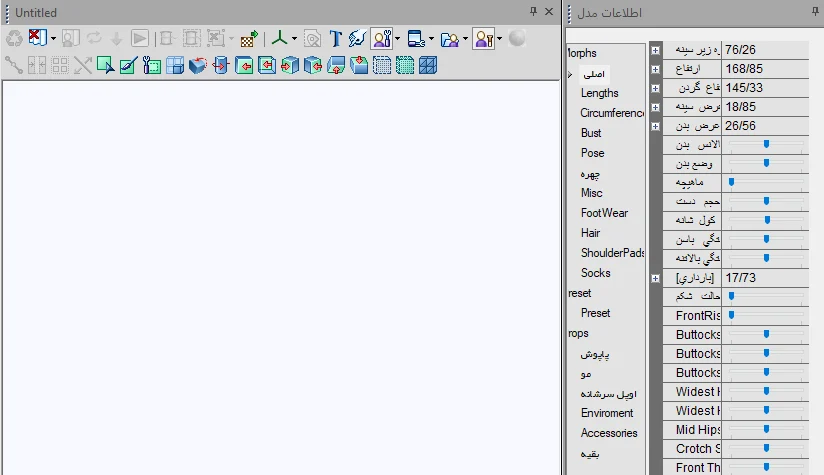Select the Socks category
Viewport: 824px width, 475px height.
[x=596, y=273]
